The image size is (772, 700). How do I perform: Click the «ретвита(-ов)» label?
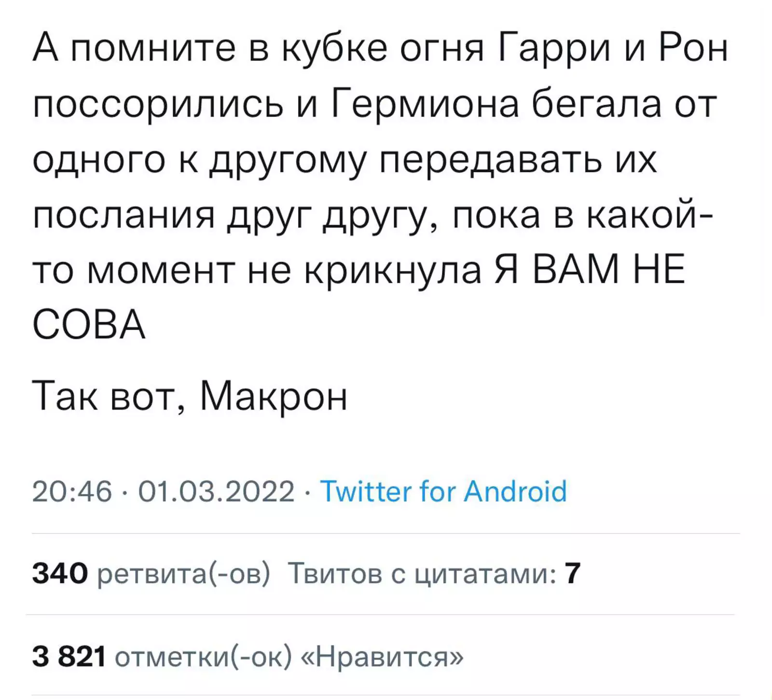[183, 574]
